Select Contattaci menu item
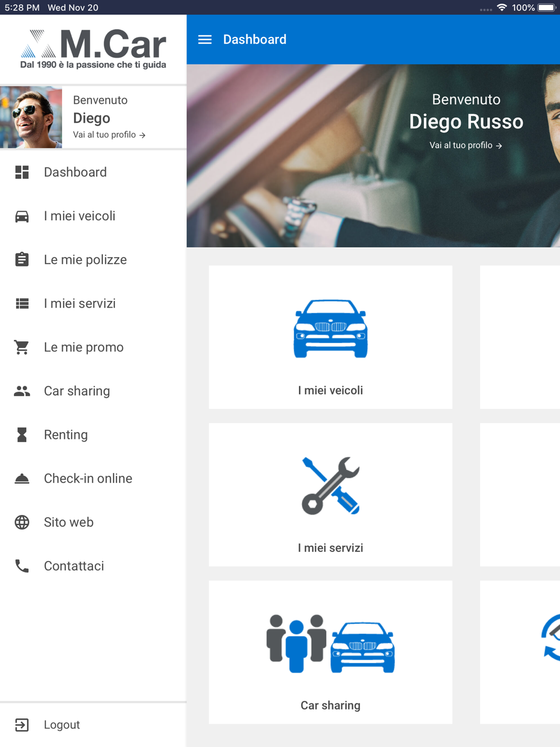Screen dimensions: 560x747 click(93, 565)
